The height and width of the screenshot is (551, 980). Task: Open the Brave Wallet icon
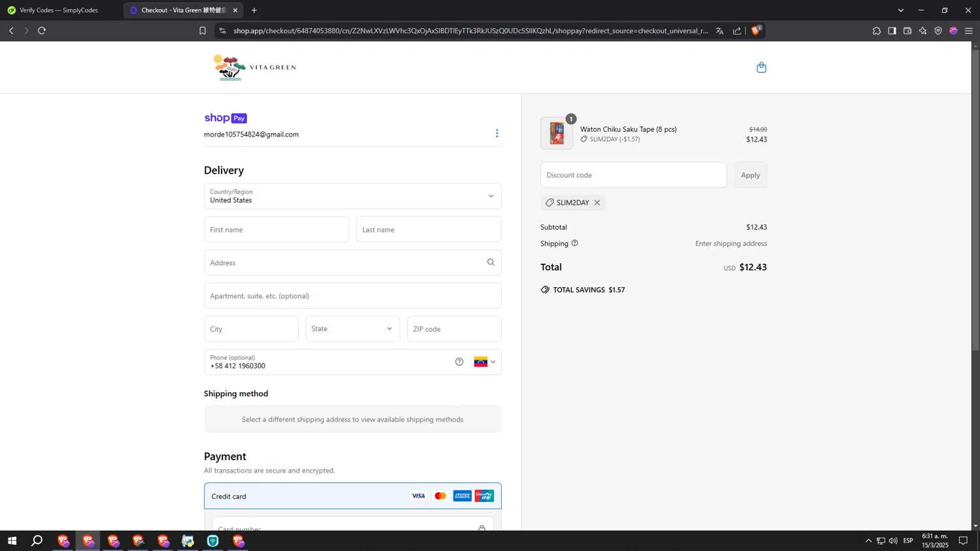(x=907, y=31)
